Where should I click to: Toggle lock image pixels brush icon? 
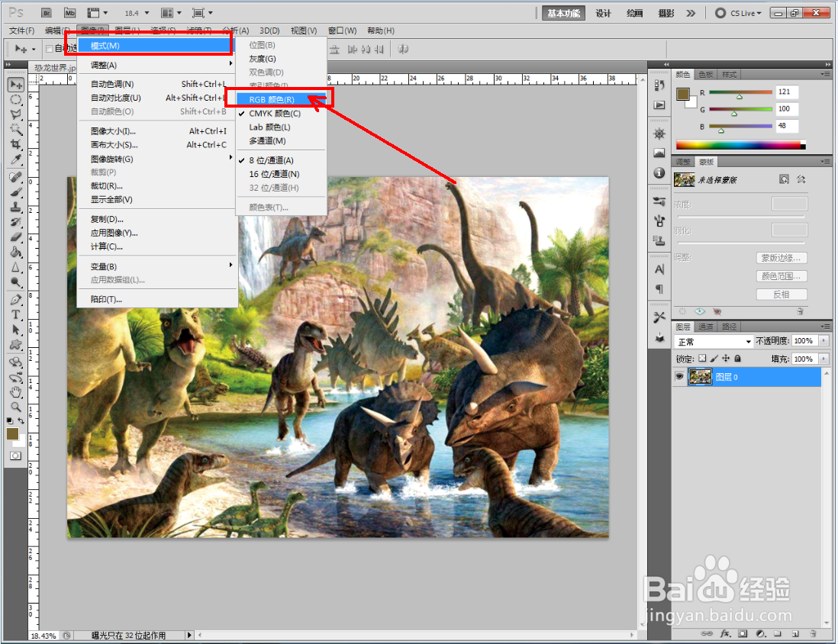[714, 359]
